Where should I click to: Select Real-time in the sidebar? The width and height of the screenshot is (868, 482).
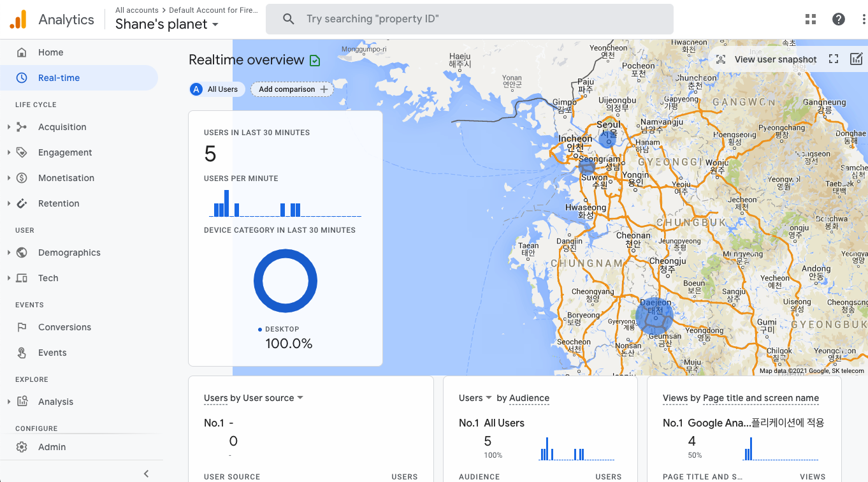[x=59, y=78]
